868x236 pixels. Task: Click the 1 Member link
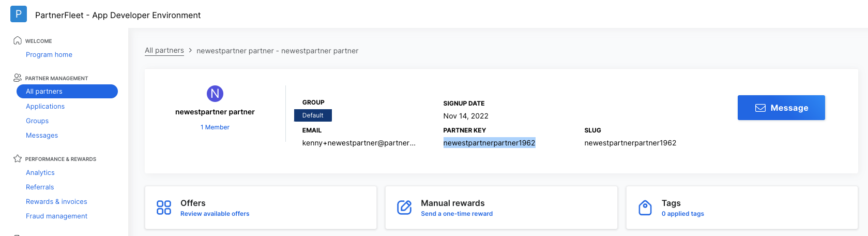215,127
